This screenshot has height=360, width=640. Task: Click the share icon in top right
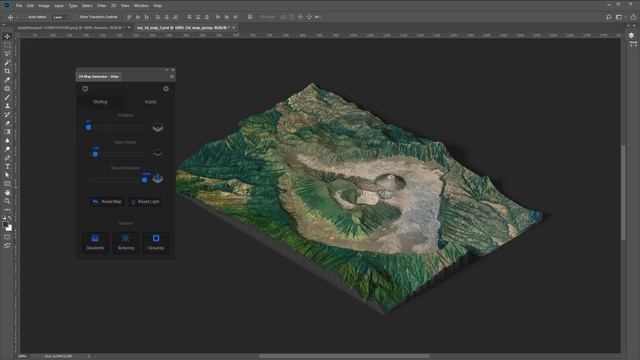coord(633,17)
